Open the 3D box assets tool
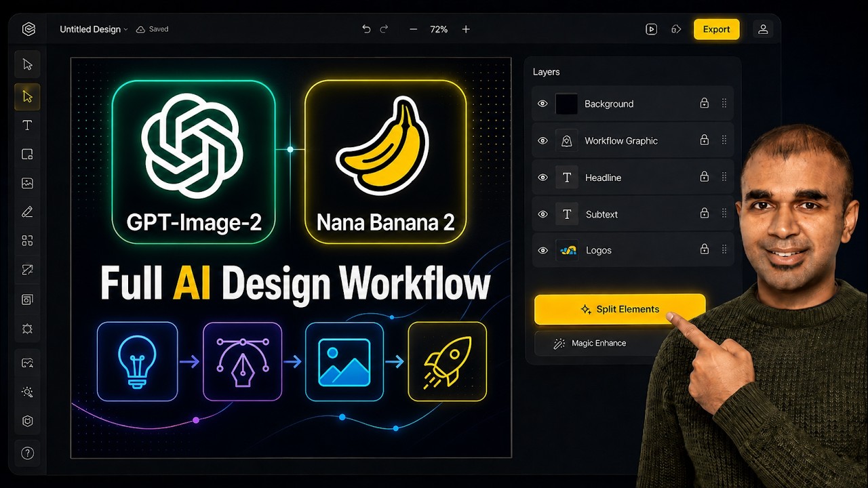Image resolution: width=868 pixels, height=488 pixels. pos(27,421)
